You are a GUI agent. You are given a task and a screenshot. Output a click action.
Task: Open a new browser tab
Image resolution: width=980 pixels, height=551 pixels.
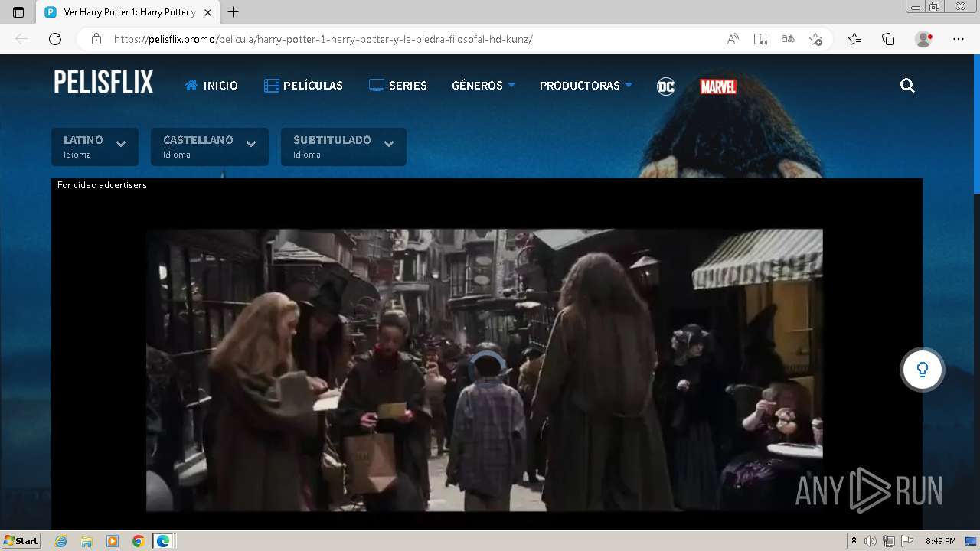tap(234, 12)
